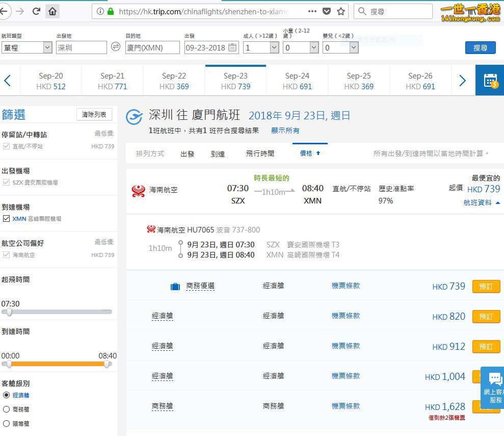This screenshot has height=436, width=504.
Task: Open the low-price calendar icon
Action: tap(490, 81)
